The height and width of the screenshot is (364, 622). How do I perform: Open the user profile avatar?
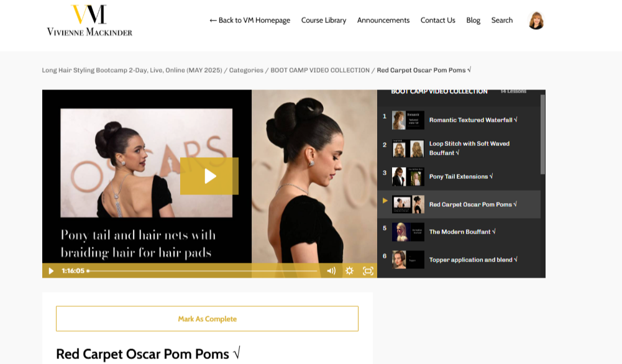[536, 20]
